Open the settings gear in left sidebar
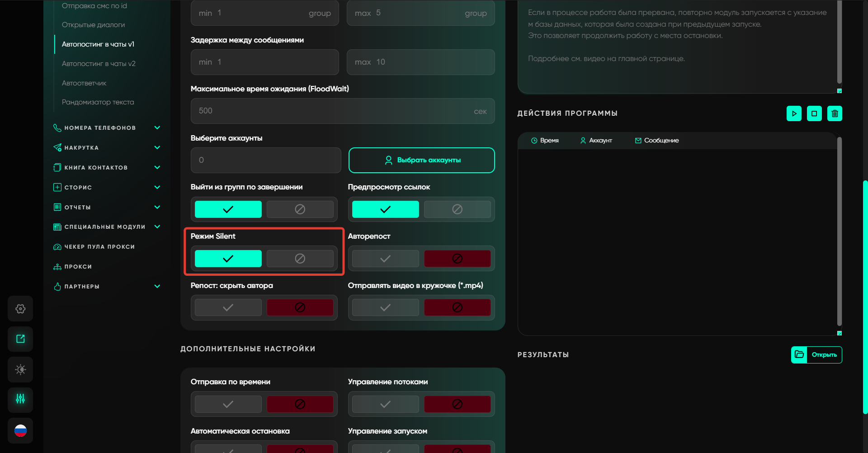Image resolution: width=868 pixels, height=453 pixels. [20, 309]
